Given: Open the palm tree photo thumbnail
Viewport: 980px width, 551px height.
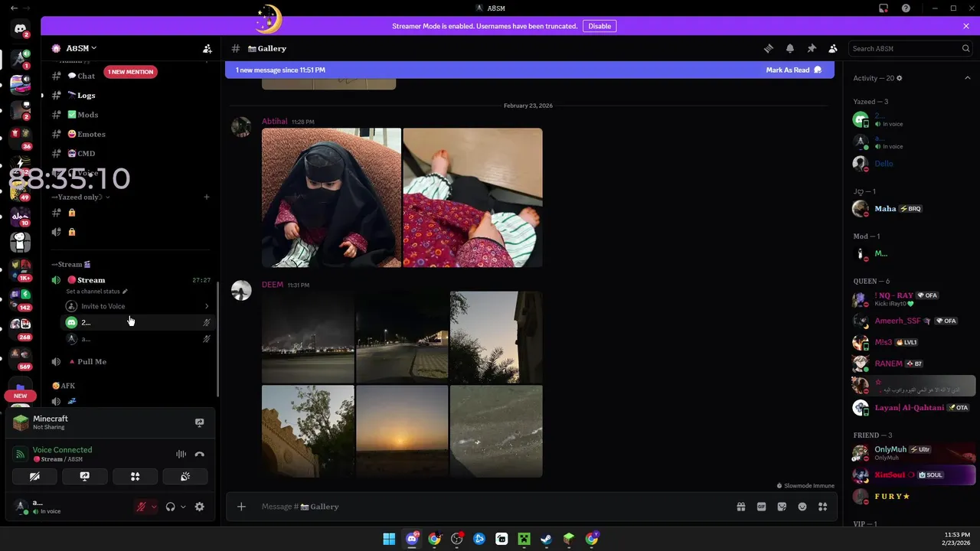Looking at the screenshot, I should [496, 337].
